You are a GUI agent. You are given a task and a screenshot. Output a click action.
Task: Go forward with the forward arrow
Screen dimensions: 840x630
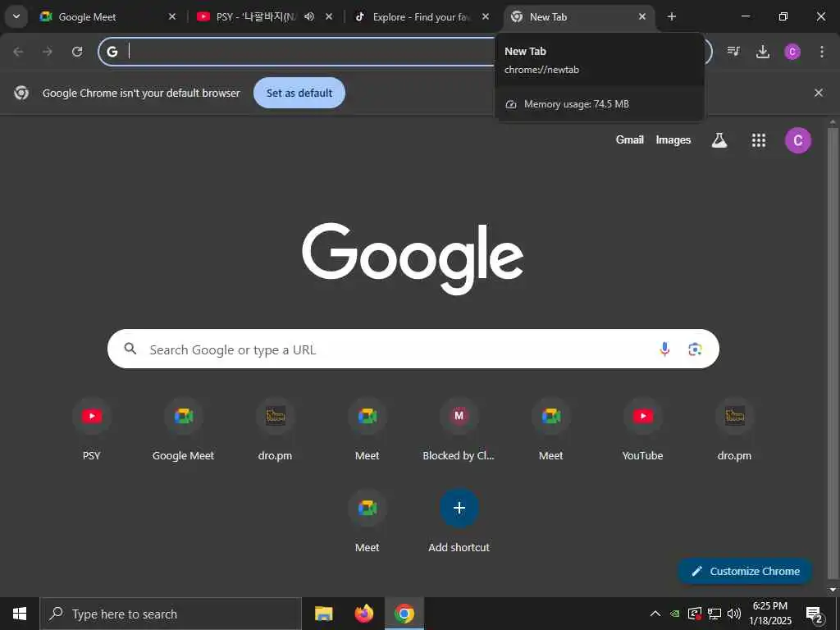pos(48,52)
